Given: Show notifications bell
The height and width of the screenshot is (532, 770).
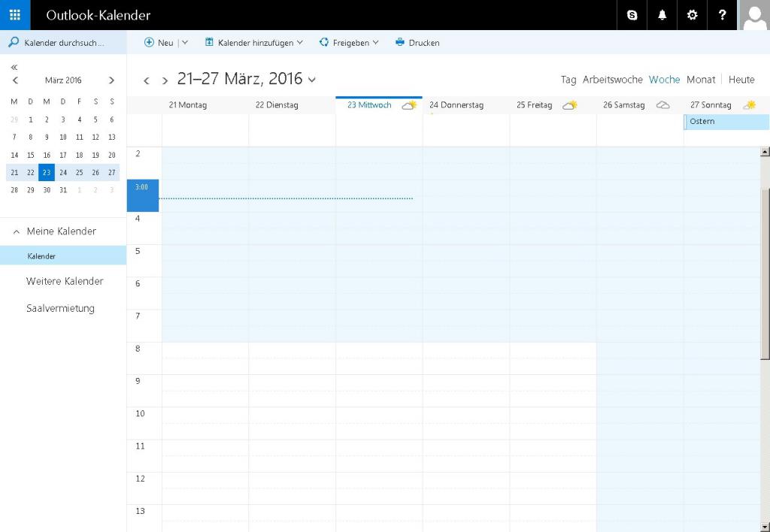Looking at the screenshot, I should click(x=662, y=15).
